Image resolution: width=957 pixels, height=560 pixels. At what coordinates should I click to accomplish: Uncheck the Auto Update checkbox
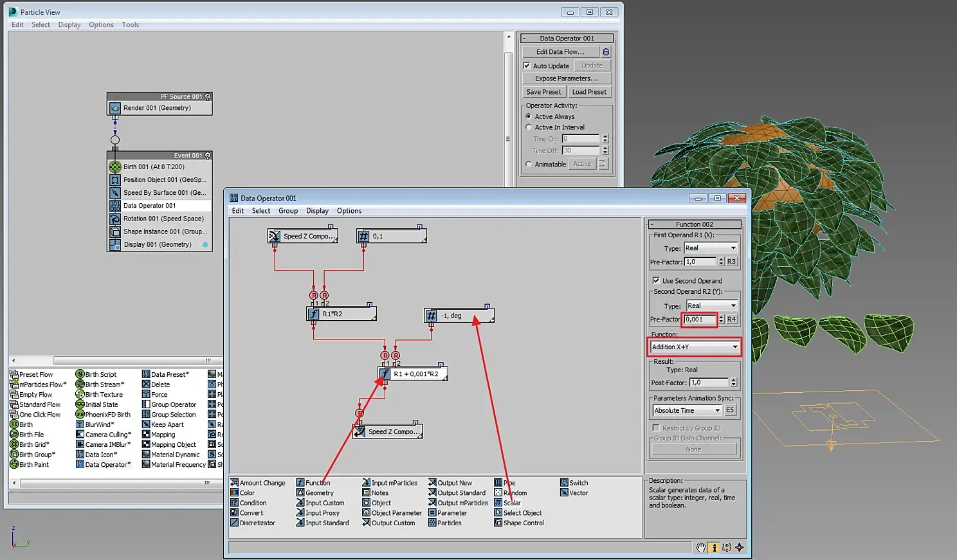click(x=527, y=66)
